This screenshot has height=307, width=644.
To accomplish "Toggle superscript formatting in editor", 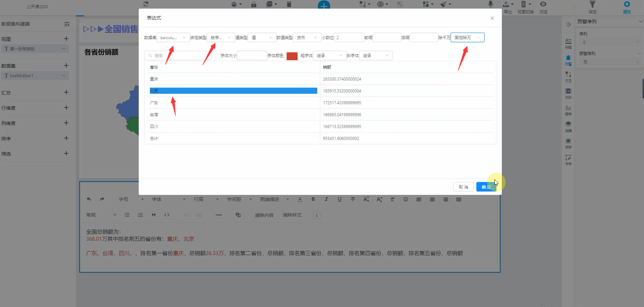I will click(x=366, y=199).
